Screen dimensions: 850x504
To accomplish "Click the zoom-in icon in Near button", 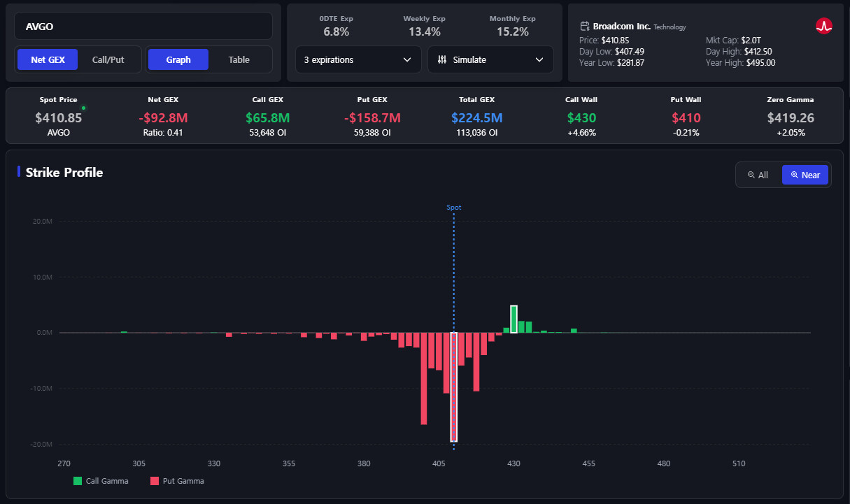I will coord(795,175).
